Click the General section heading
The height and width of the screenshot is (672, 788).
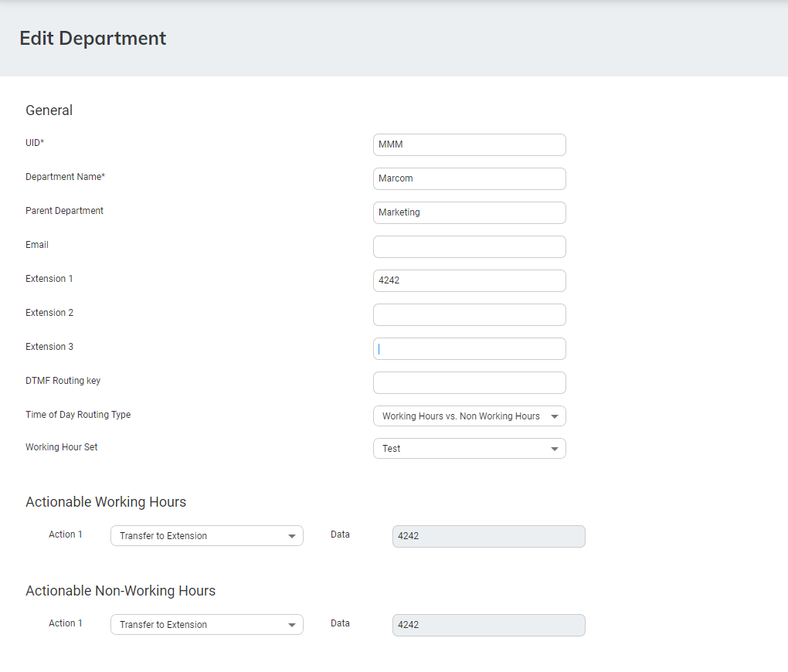pyautogui.click(x=49, y=110)
